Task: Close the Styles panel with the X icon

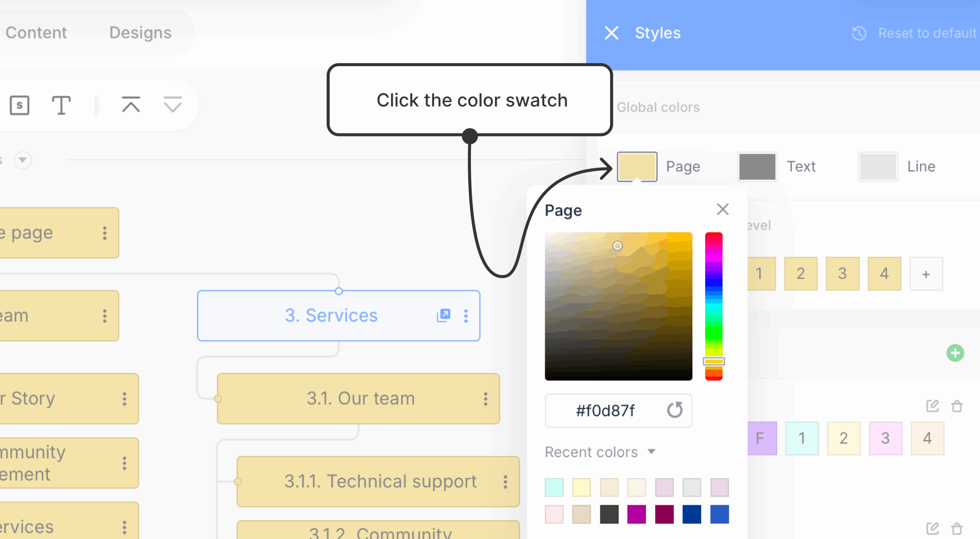Action: point(611,33)
